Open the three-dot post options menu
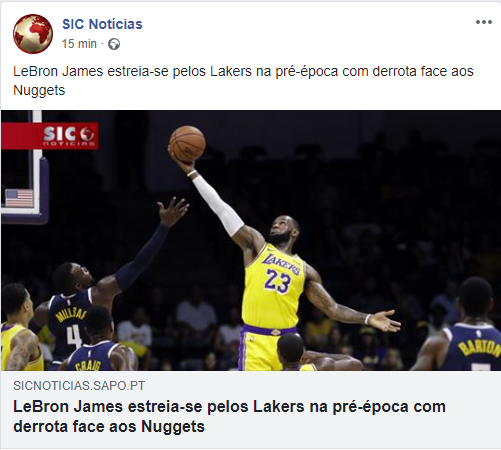 point(484,22)
